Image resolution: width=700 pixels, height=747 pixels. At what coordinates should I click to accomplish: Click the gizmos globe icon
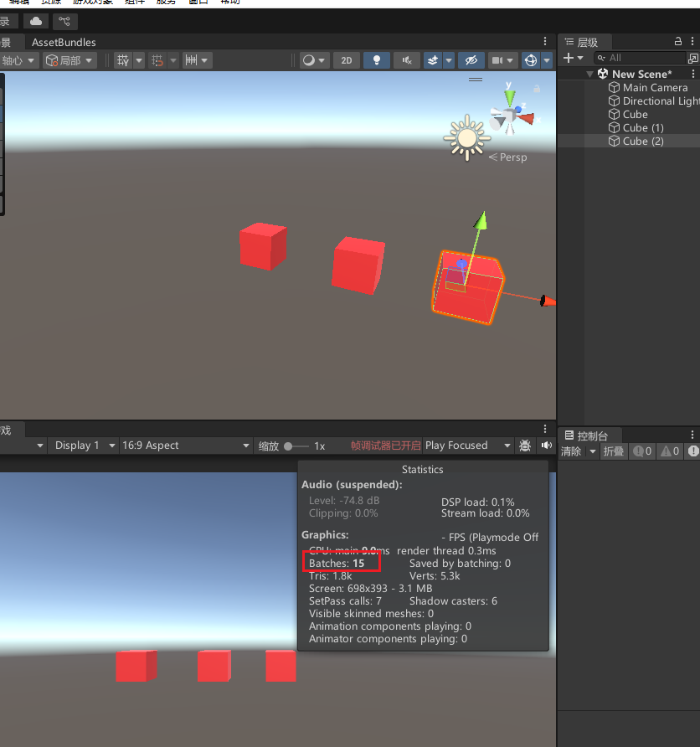[530, 60]
